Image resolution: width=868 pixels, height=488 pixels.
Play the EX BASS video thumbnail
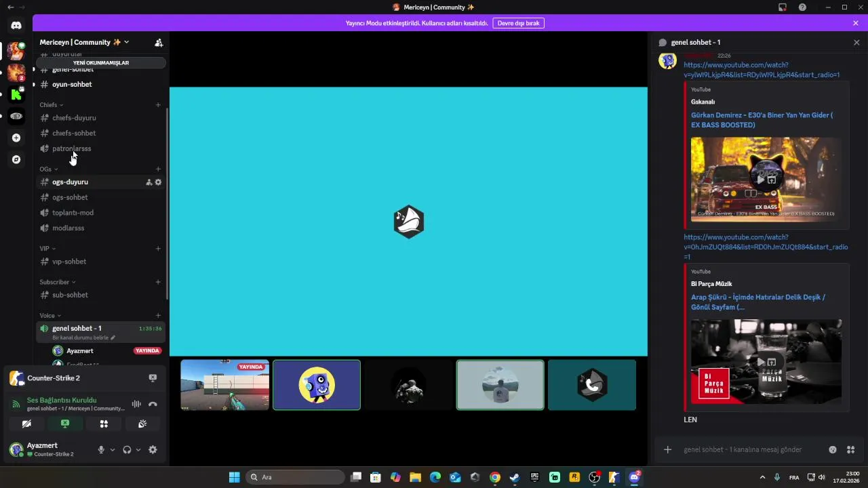[766, 179]
